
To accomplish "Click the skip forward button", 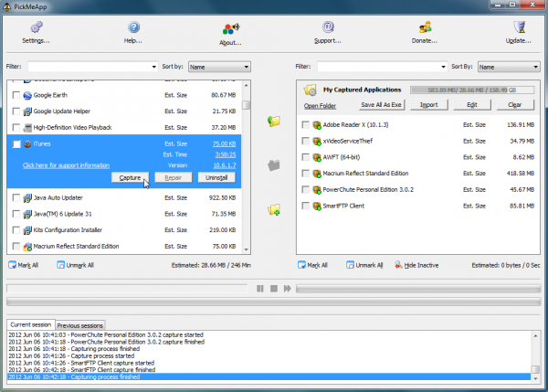I will [288, 289].
